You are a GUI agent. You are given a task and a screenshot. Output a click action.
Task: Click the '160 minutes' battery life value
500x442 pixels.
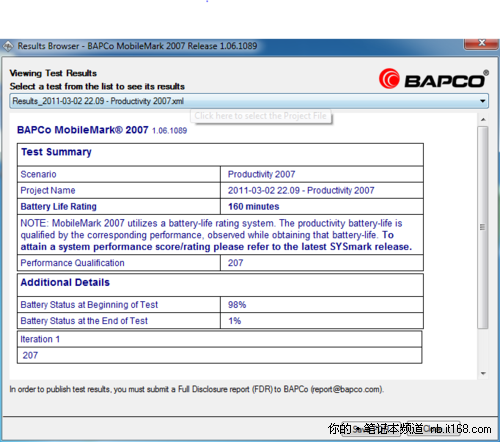pyautogui.click(x=253, y=207)
